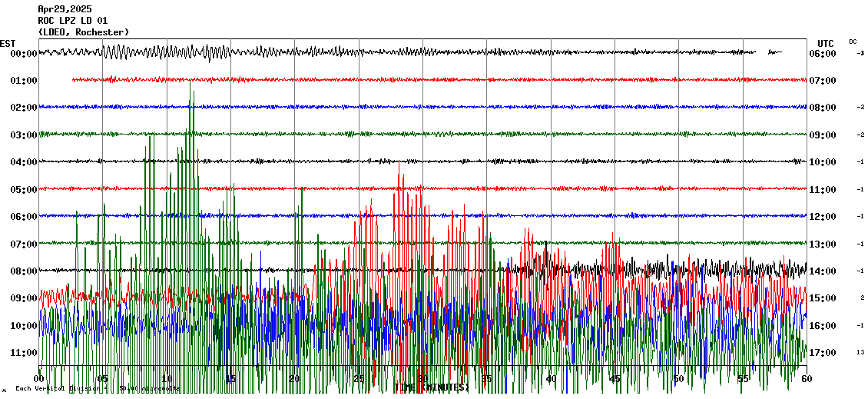Select the 06:00 UTC row label

tap(823, 54)
